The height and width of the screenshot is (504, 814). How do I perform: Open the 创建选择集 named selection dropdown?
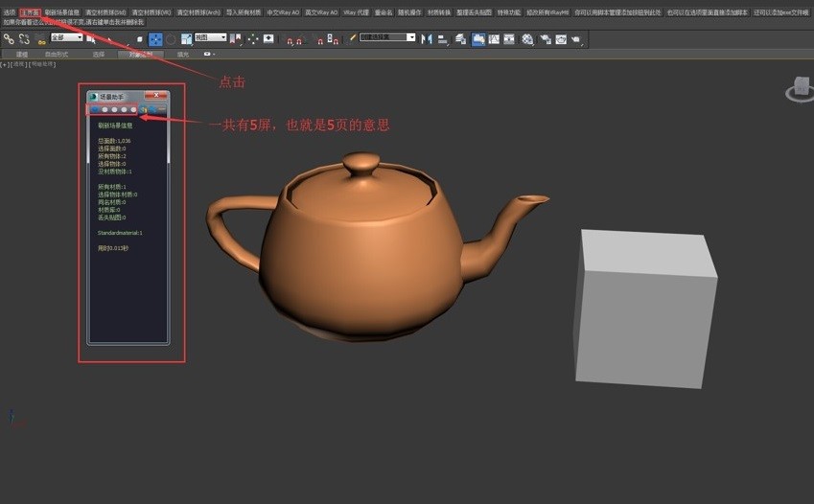[x=387, y=37]
